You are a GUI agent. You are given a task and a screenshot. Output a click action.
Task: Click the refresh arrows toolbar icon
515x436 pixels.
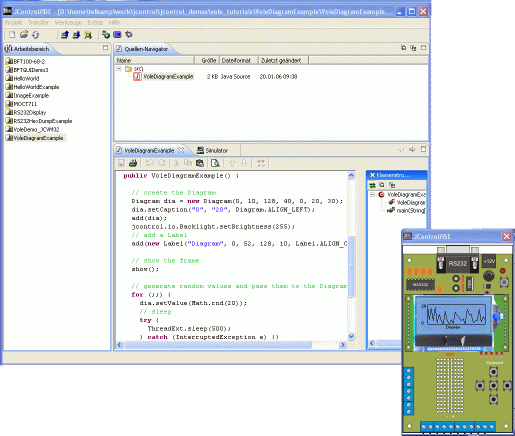pos(36,34)
